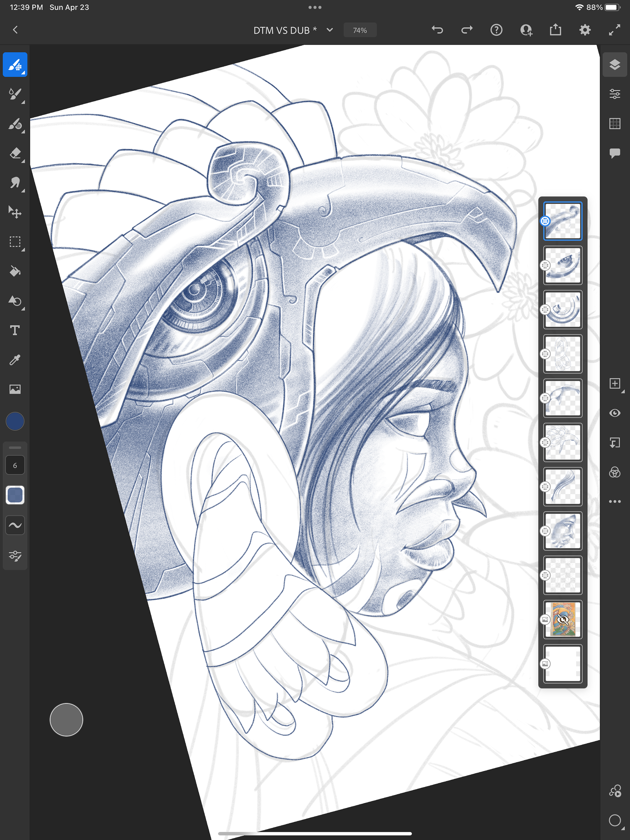Select the Type text tool
The height and width of the screenshot is (840, 630).
[x=15, y=330]
